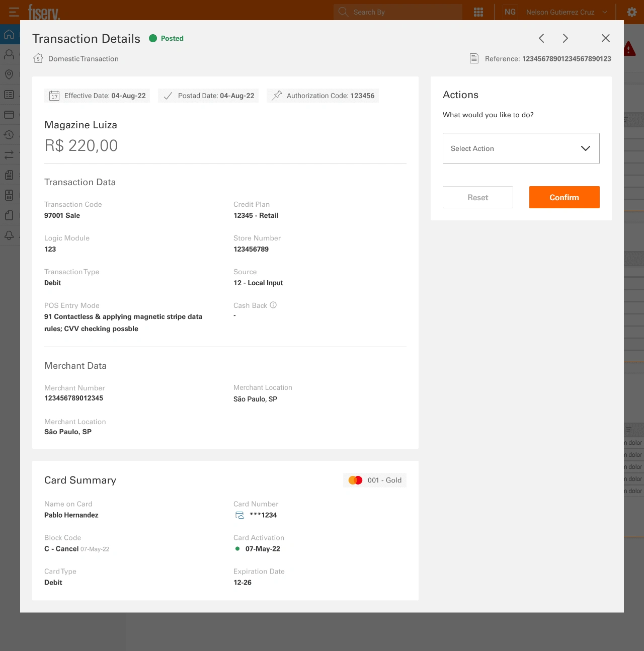
Task: Click the settings gear icon
Action: pos(631,12)
